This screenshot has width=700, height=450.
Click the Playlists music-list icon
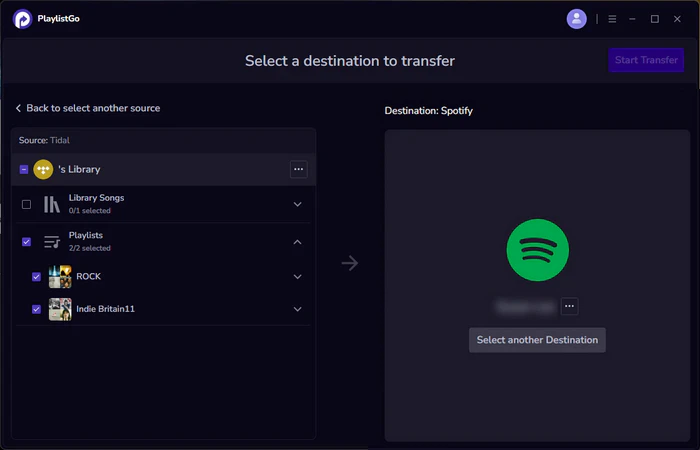[52, 242]
